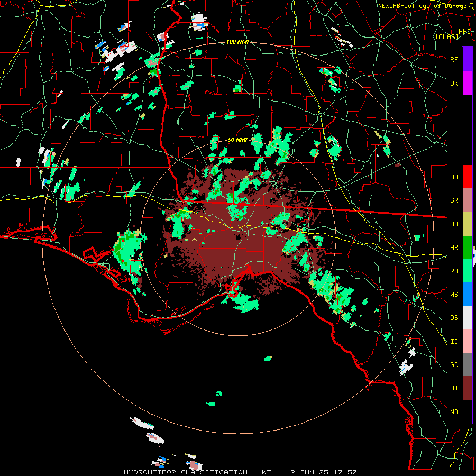Click the yellow BD legend color block
The height and width of the screenshot is (476, 476).
[467, 224]
